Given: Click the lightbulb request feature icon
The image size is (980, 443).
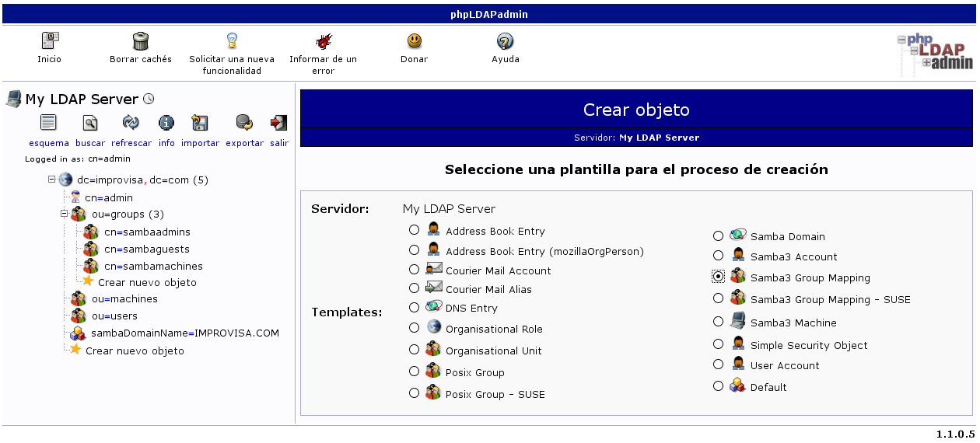Looking at the screenshot, I should click(232, 40).
